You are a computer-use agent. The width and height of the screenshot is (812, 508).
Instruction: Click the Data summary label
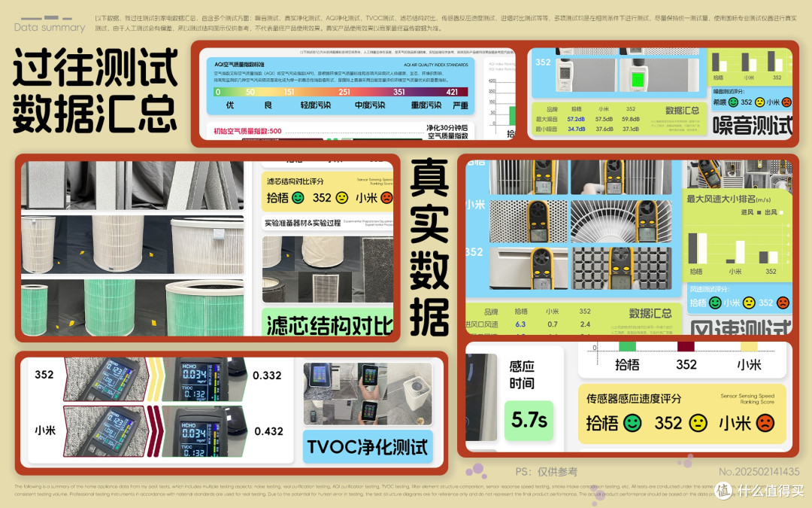(x=50, y=28)
